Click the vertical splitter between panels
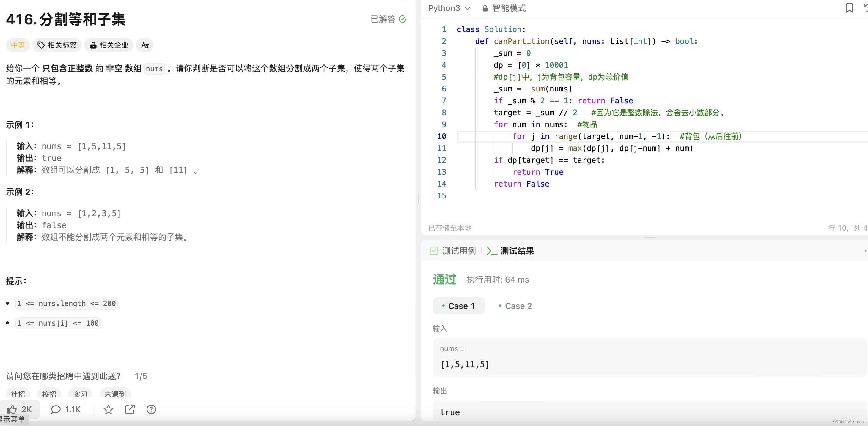The image size is (868, 426). click(x=418, y=198)
